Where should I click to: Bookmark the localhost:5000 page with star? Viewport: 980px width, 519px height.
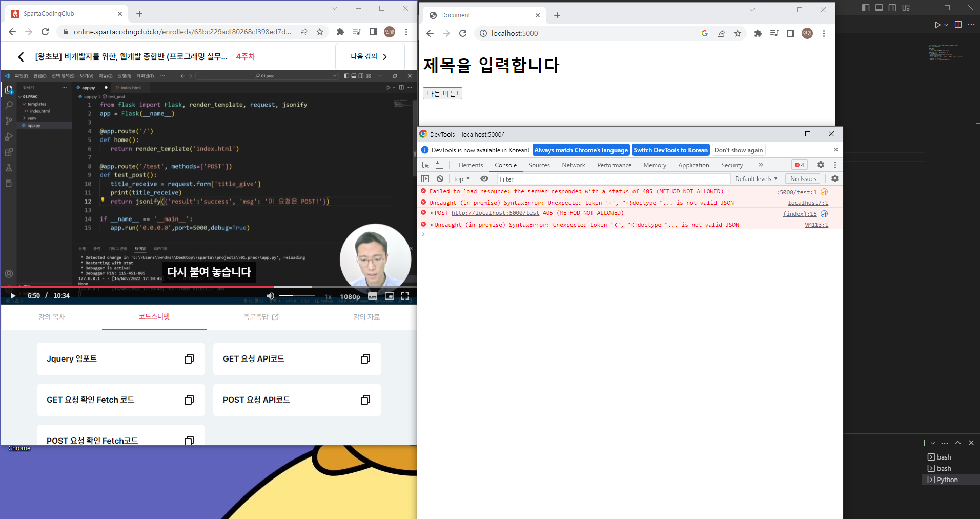pos(738,33)
